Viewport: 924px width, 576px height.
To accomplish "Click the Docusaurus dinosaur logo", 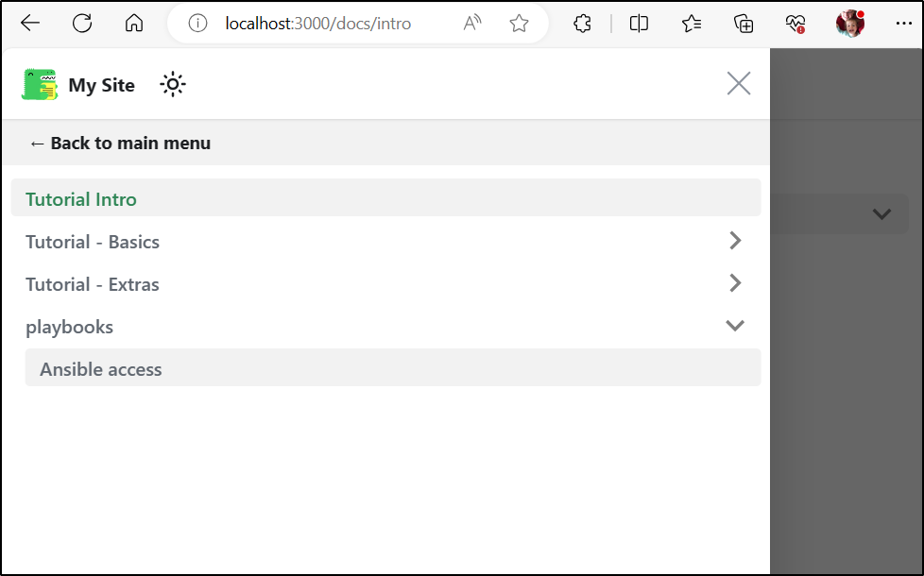I will click(40, 84).
